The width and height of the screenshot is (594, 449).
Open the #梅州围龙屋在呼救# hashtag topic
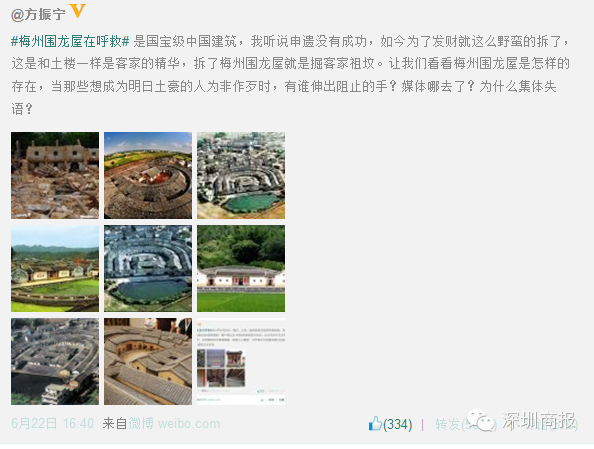click(x=70, y=41)
